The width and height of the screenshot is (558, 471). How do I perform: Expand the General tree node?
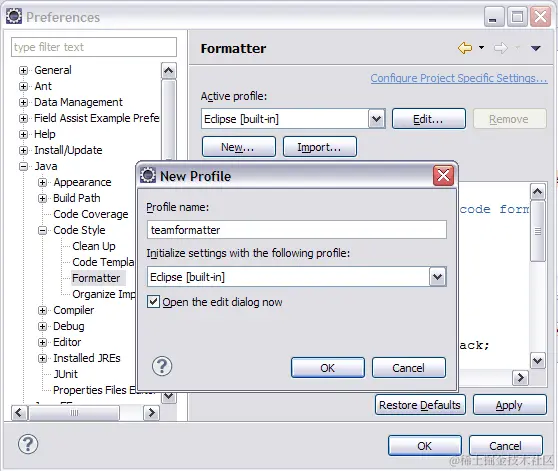[23, 70]
